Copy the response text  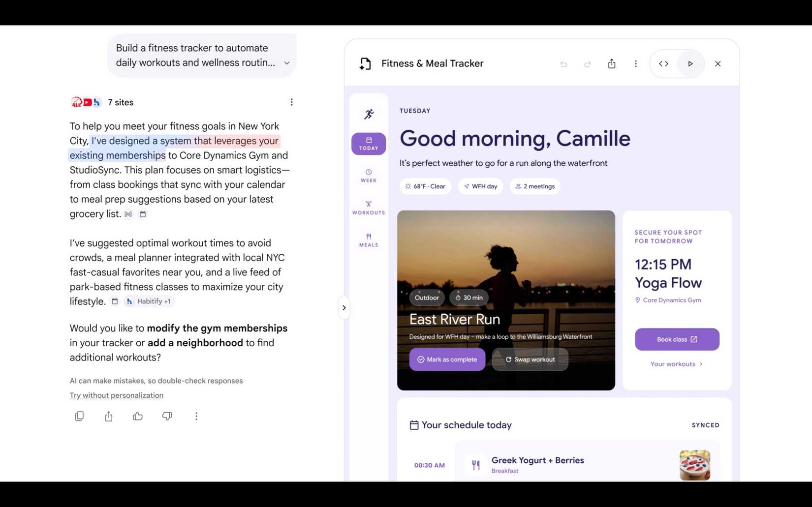[79, 416]
